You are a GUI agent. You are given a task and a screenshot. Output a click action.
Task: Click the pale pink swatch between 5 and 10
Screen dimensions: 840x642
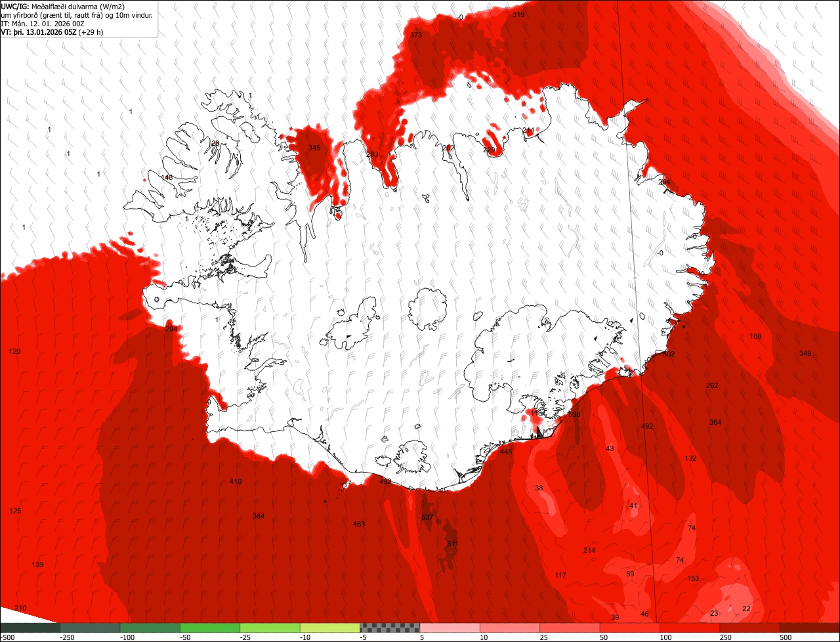click(450, 628)
